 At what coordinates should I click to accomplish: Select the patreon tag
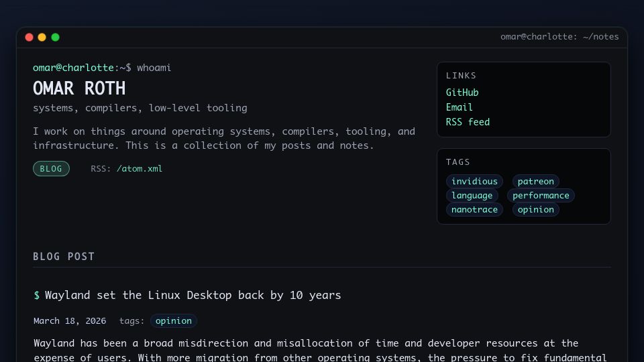point(535,182)
